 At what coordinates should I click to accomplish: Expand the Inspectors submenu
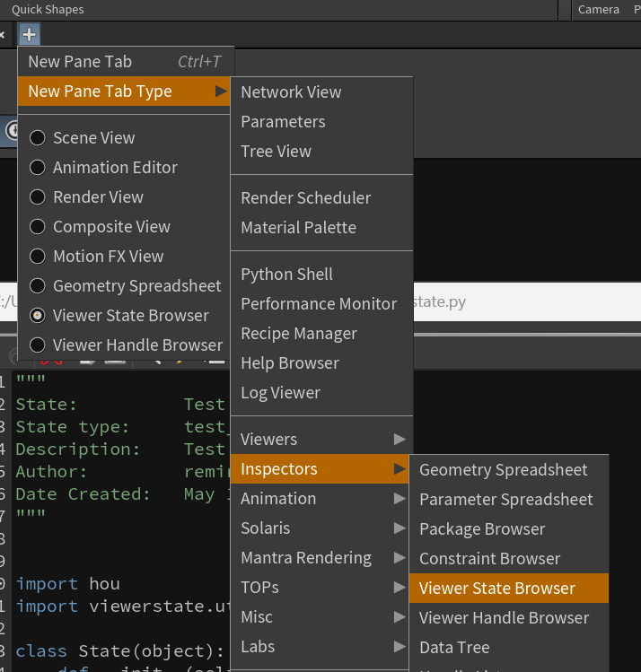[320, 469]
